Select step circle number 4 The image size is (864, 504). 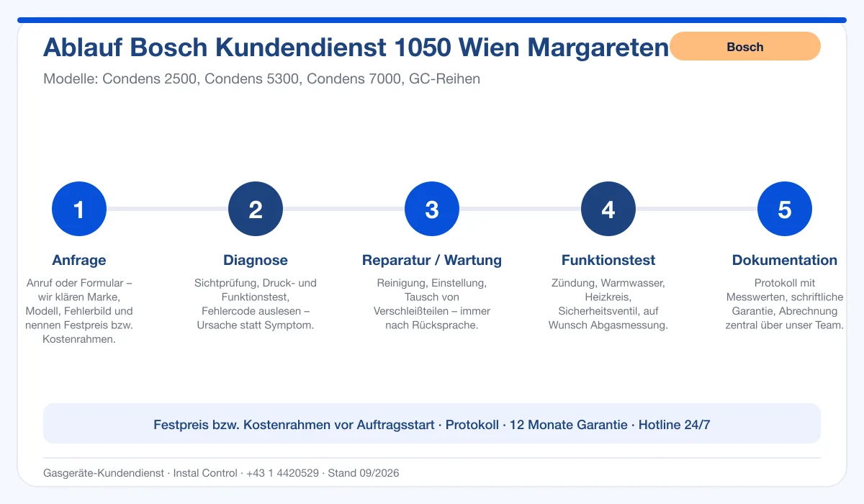(608, 210)
